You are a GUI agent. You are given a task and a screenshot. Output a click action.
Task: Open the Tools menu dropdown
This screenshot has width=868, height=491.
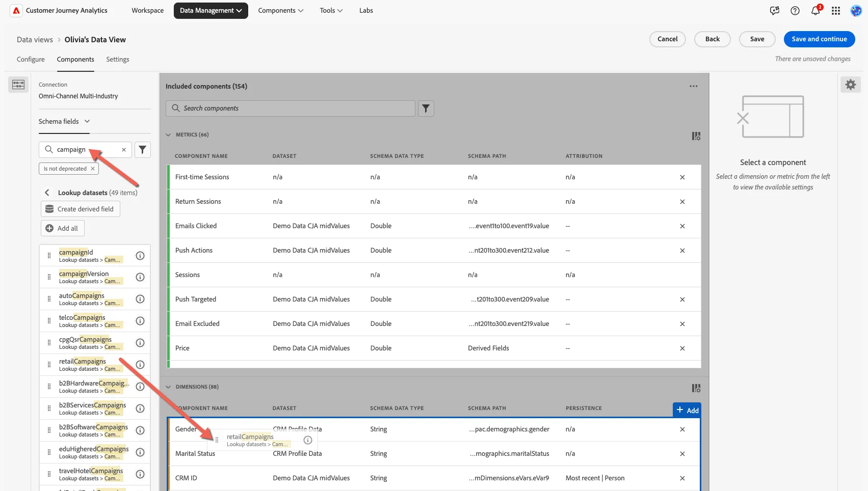pos(331,11)
